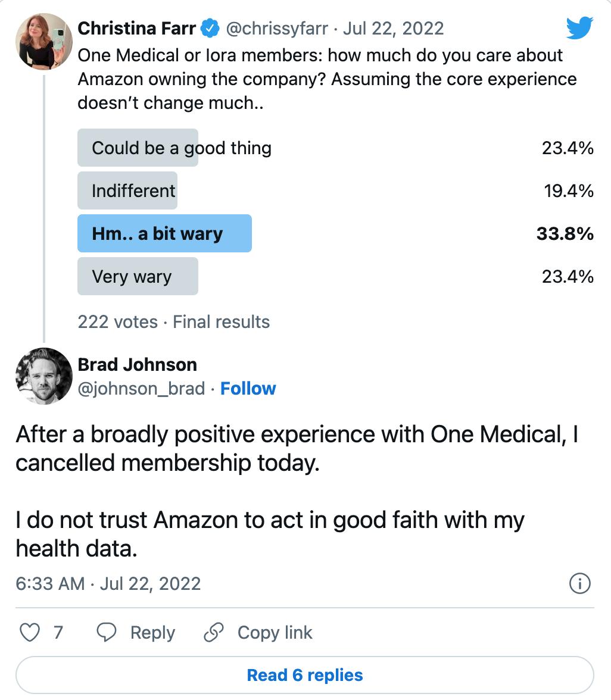Open the tweet info circle icon
The height and width of the screenshot is (700, 611).
pos(580,583)
